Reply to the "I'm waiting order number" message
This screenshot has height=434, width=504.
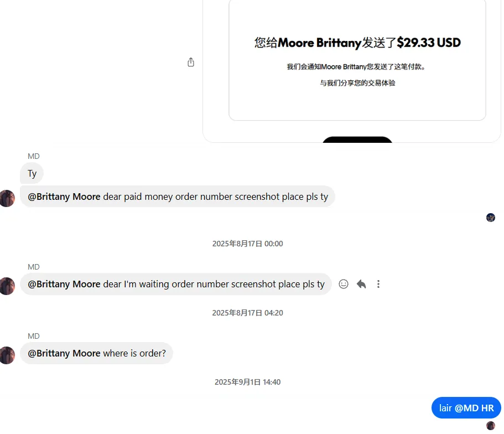click(x=361, y=284)
